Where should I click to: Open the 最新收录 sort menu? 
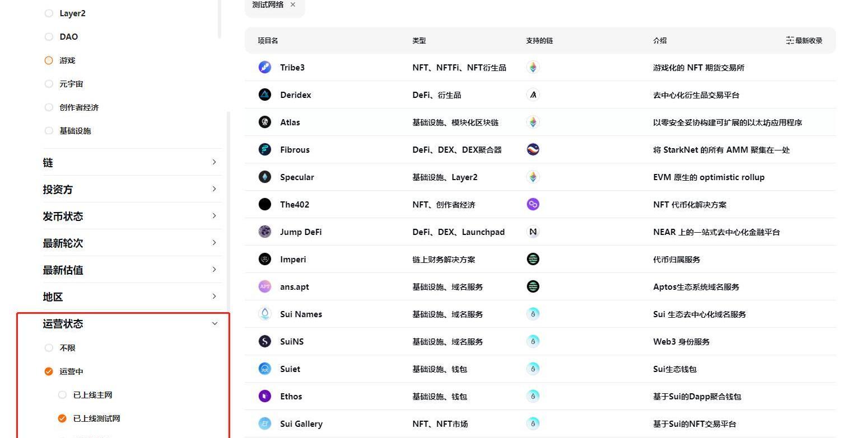point(804,41)
